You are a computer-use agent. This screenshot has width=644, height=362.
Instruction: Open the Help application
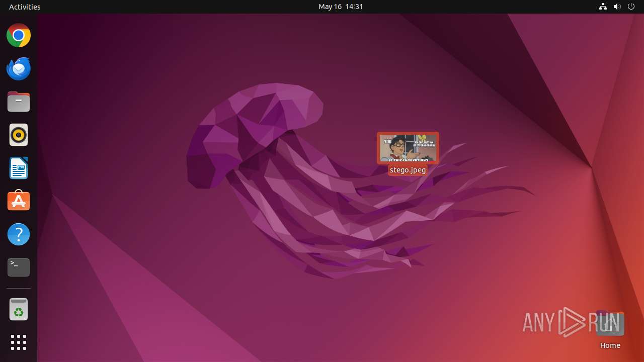tap(19, 234)
